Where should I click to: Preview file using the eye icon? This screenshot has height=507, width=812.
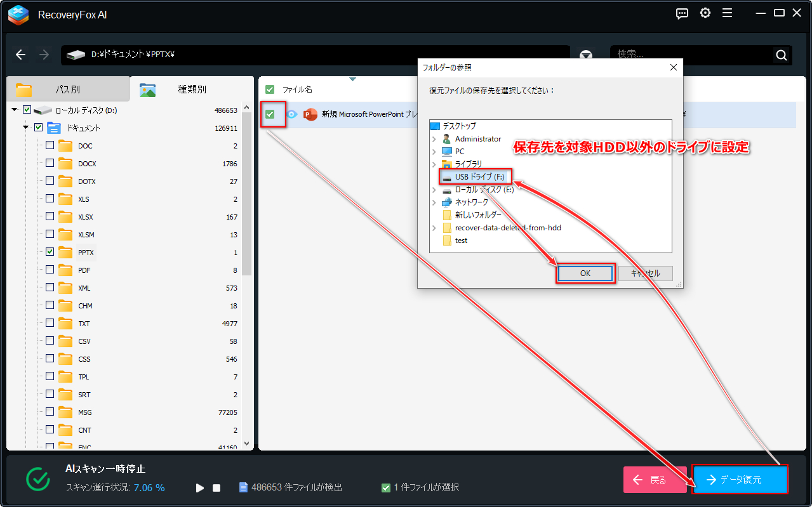tap(292, 114)
